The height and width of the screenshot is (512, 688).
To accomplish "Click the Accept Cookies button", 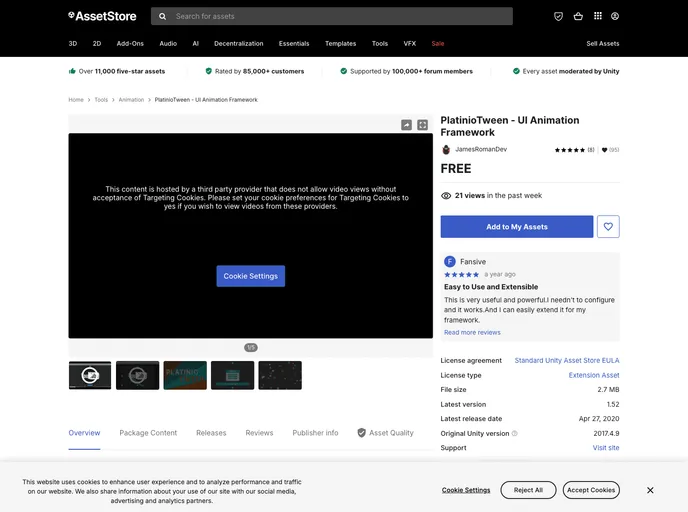I will [x=591, y=490].
